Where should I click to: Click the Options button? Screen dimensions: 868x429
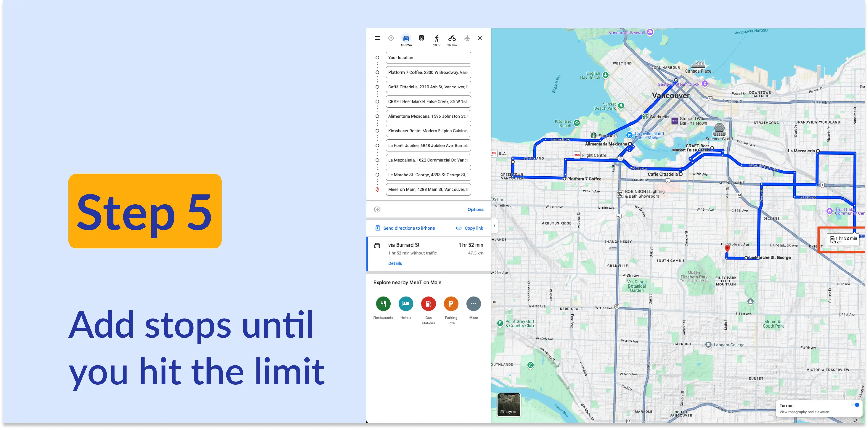point(476,210)
